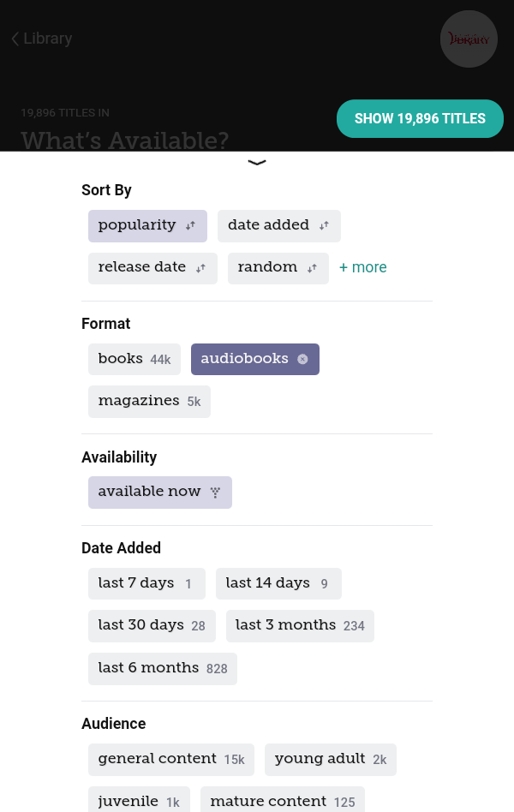Filter by magazines format

coord(149,402)
